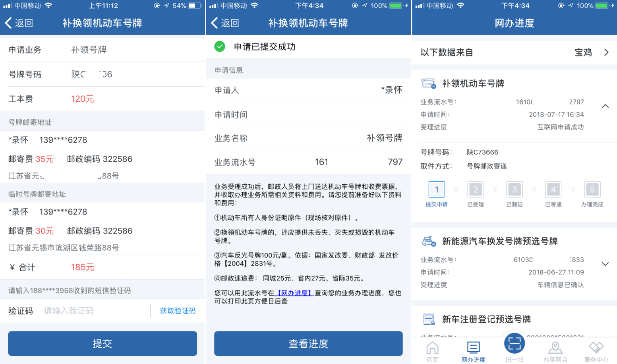This screenshot has height=364, width=617.
Task: Click 网办进度 page title
Action: [x=514, y=23]
